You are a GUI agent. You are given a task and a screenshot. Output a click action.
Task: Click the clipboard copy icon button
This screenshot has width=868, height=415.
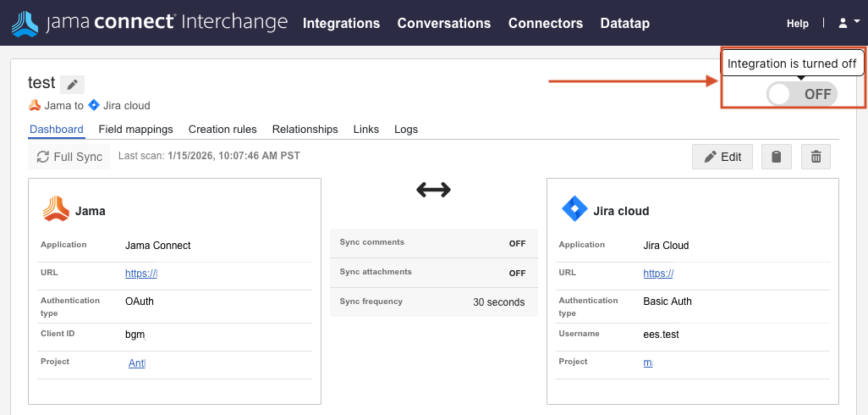point(776,157)
